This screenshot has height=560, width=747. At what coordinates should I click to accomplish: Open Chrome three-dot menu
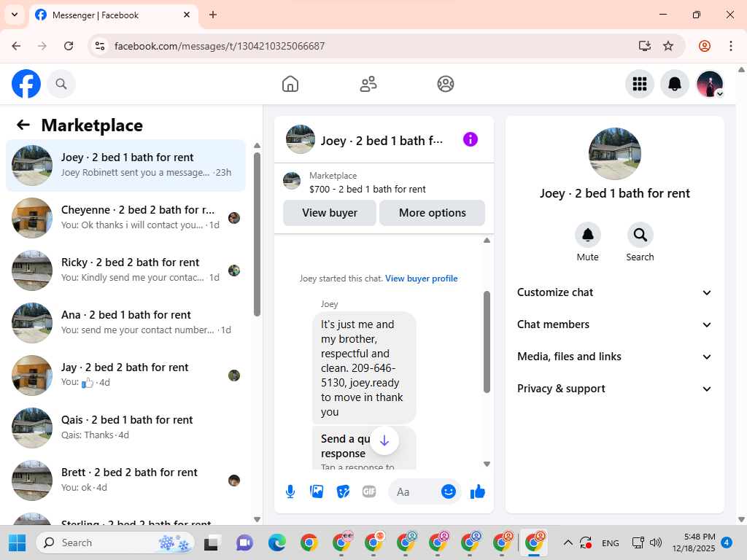click(x=731, y=46)
